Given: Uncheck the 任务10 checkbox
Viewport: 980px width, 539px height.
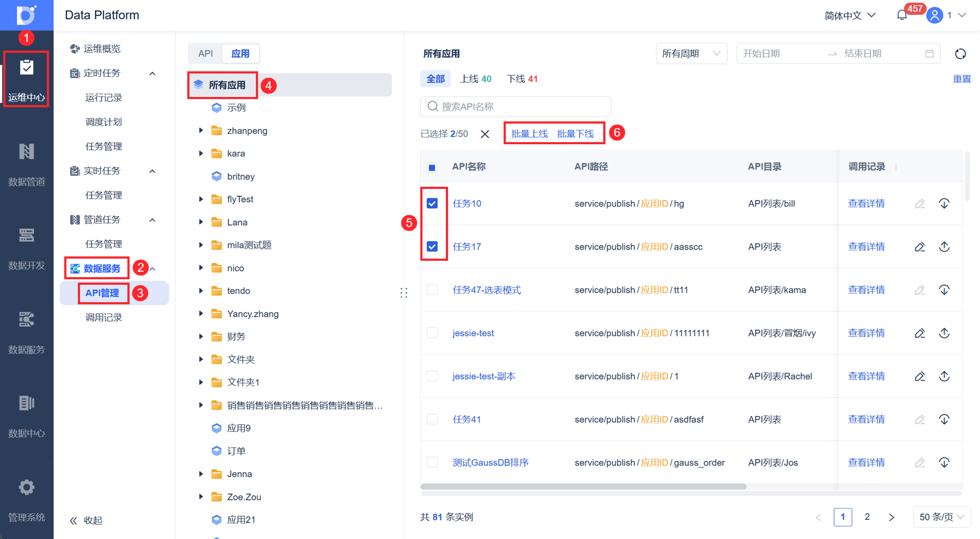Looking at the screenshot, I should [432, 204].
